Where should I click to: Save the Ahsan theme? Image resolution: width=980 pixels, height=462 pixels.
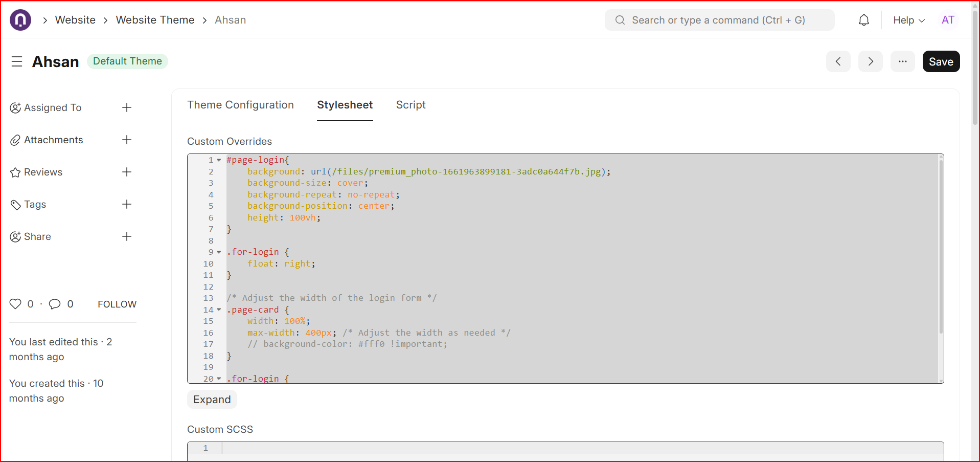(x=941, y=61)
